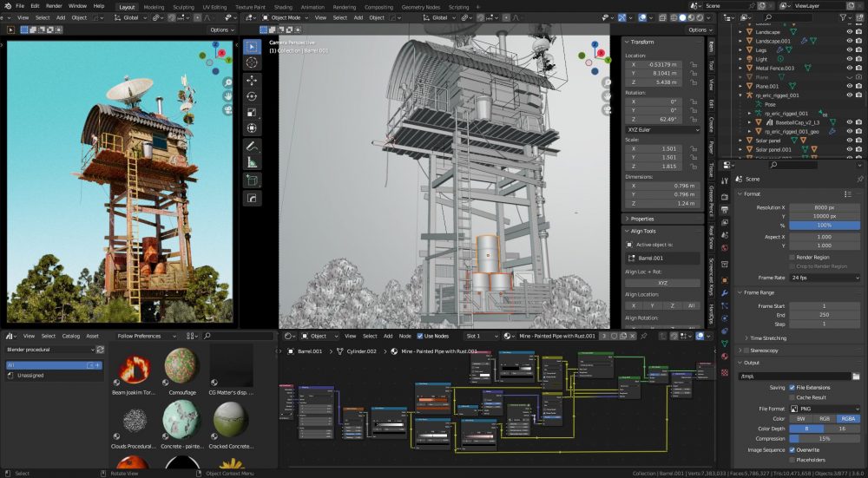
Task: Select the Camouflage material thumbnail
Action: coord(181,366)
